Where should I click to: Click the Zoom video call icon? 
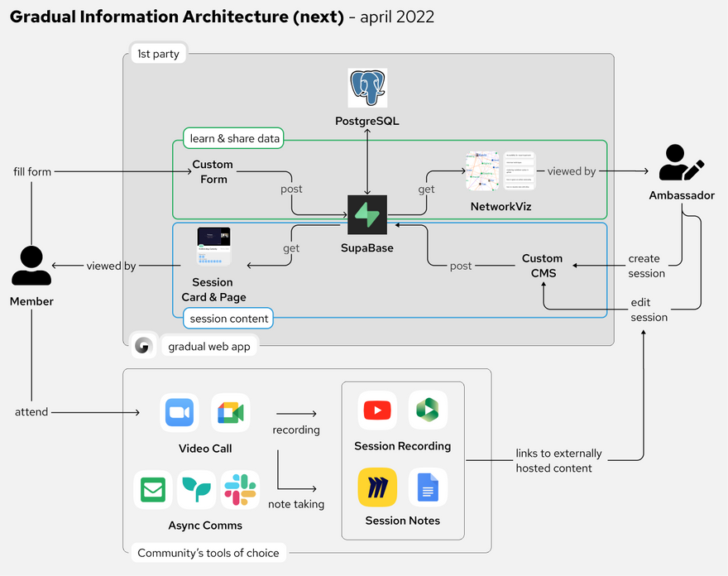click(x=180, y=412)
